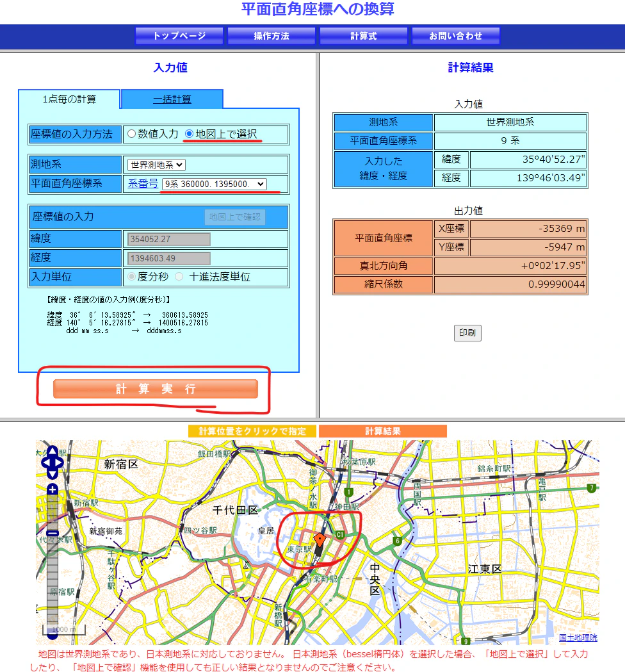Click the orange 計算実行 button

click(156, 389)
